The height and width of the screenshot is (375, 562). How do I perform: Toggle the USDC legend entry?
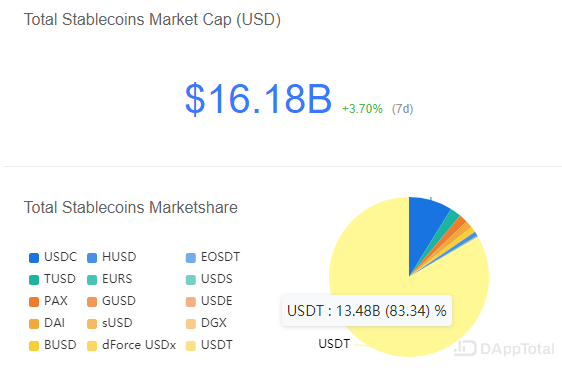pos(53,257)
